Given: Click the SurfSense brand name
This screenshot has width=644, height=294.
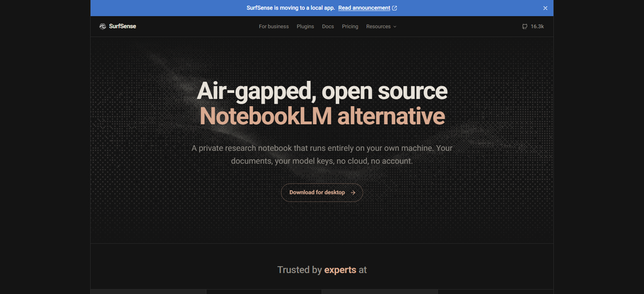Looking at the screenshot, I should 123,26.
